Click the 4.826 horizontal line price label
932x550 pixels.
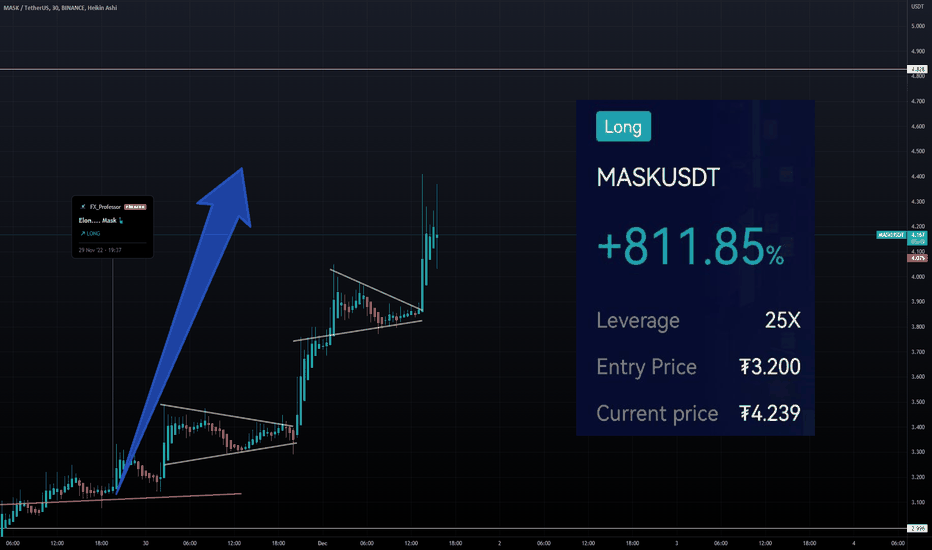pyautogui.click(x=917, y=70)
